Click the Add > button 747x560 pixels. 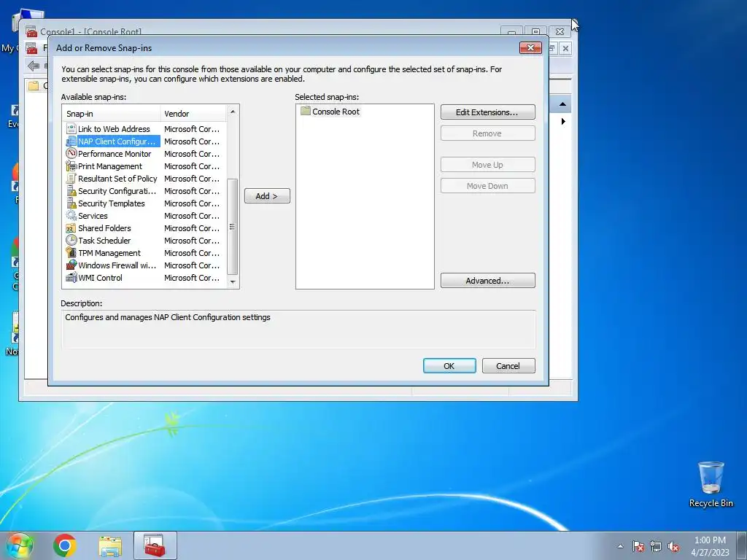coord(267,196)
